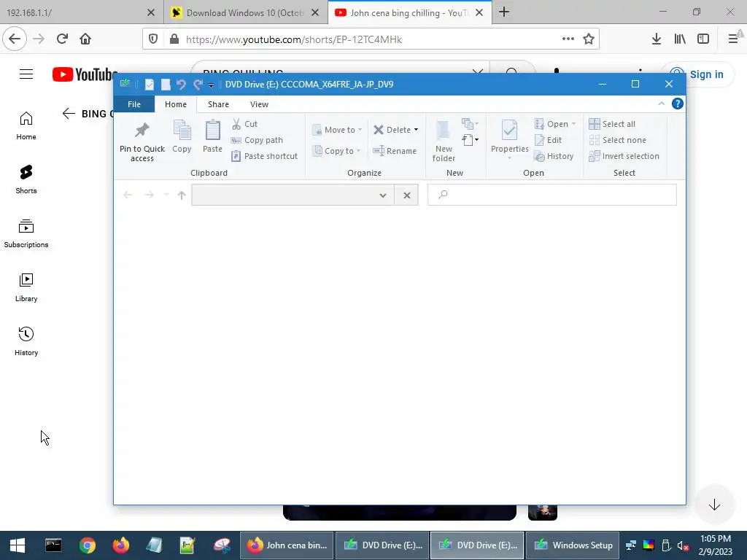The width and height of the screenshot is (747, 560).
Task: Open YouTube Shorts in sidebar
Action: [26, 179]
